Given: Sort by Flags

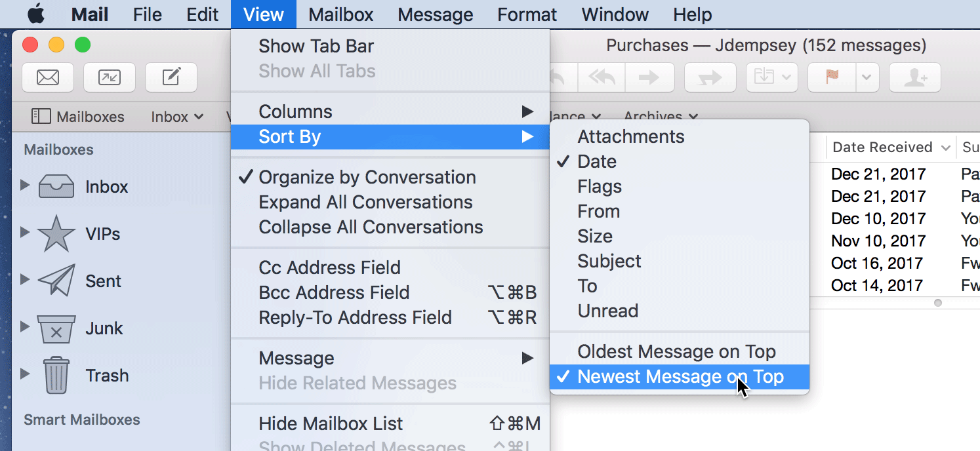Looking at the screenshot, I should point(680,186).
